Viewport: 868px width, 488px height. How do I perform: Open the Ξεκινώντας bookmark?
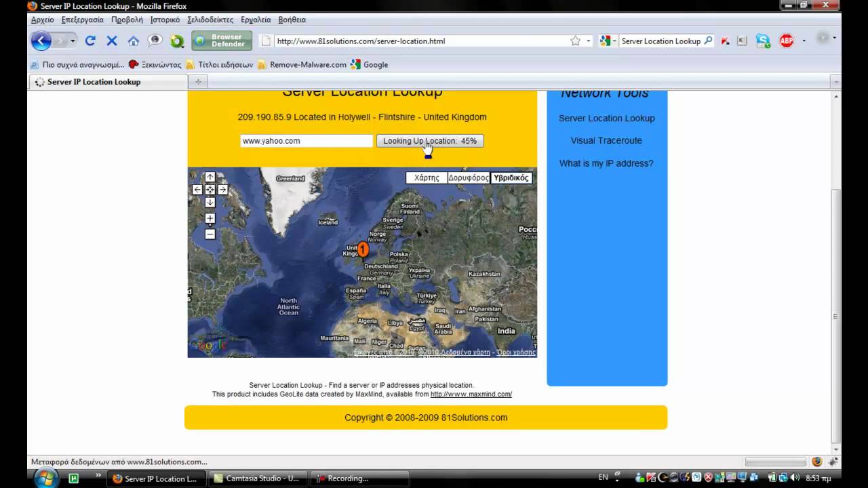[x=155, y=65]
